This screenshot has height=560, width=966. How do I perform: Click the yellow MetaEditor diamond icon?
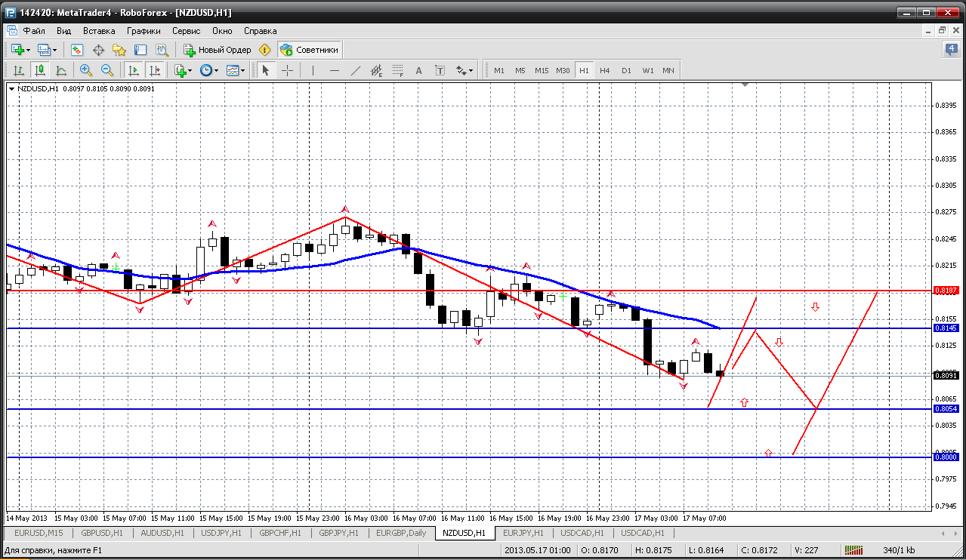(x=264, y=50)
